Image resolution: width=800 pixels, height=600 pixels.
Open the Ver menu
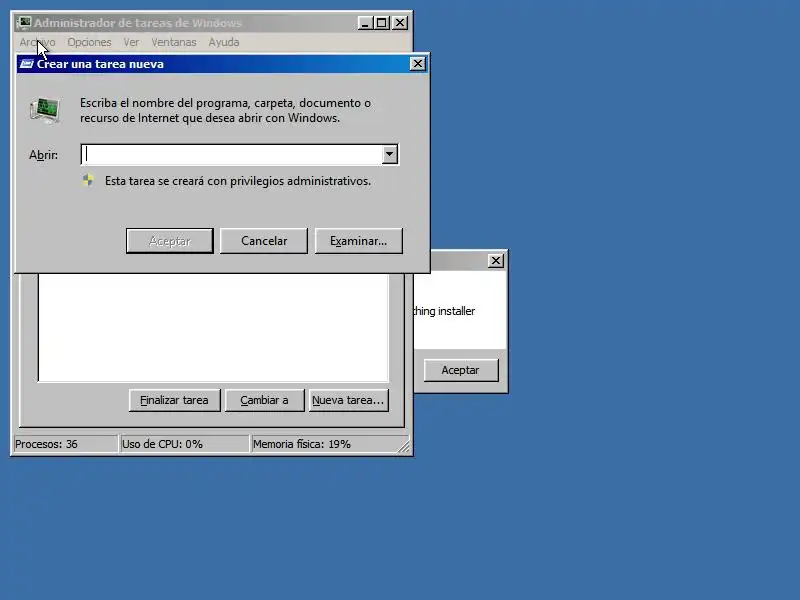coord(131,42)
